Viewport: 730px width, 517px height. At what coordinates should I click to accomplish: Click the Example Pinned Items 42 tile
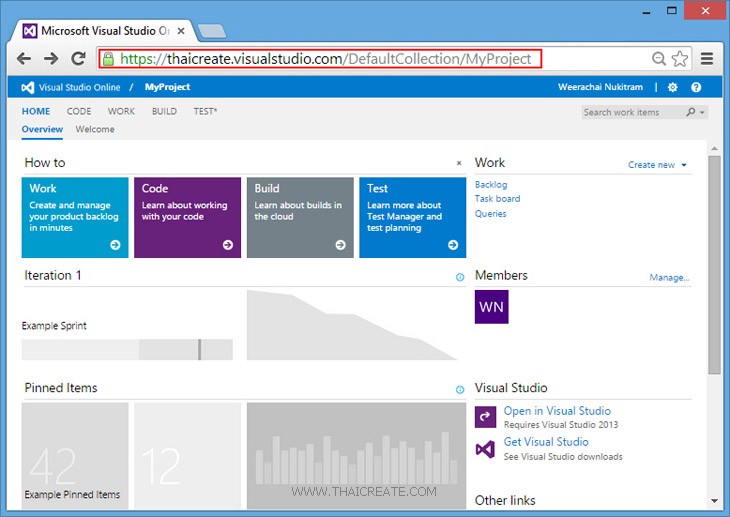pyautogui.click(x=75, y=456)
